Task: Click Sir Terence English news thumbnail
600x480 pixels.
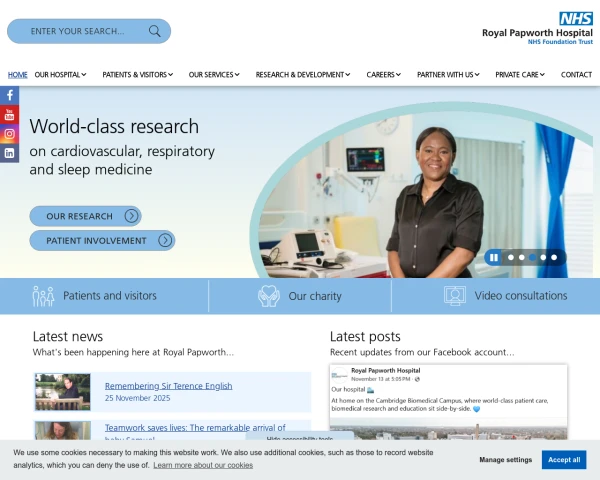Action: (x=63, y=392)
